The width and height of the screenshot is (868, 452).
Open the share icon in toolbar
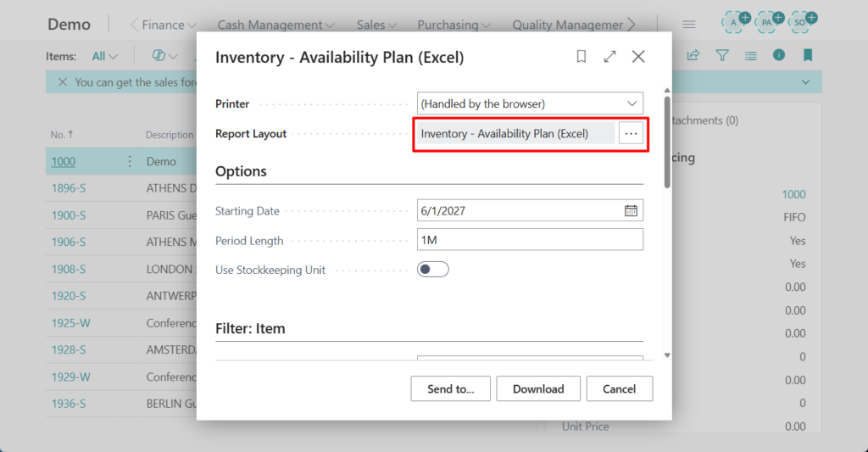pyautogui.click(x=693, y=56)
